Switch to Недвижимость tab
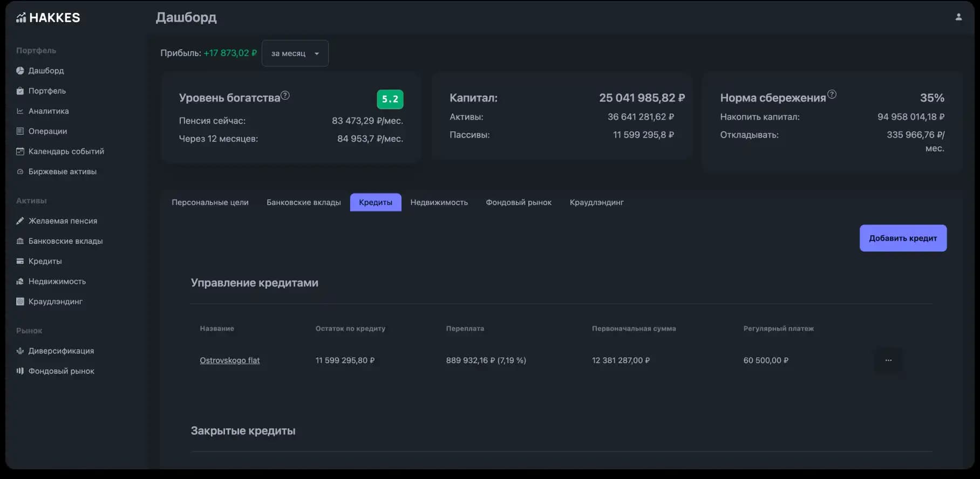980x479 pixels. [439, 202]
